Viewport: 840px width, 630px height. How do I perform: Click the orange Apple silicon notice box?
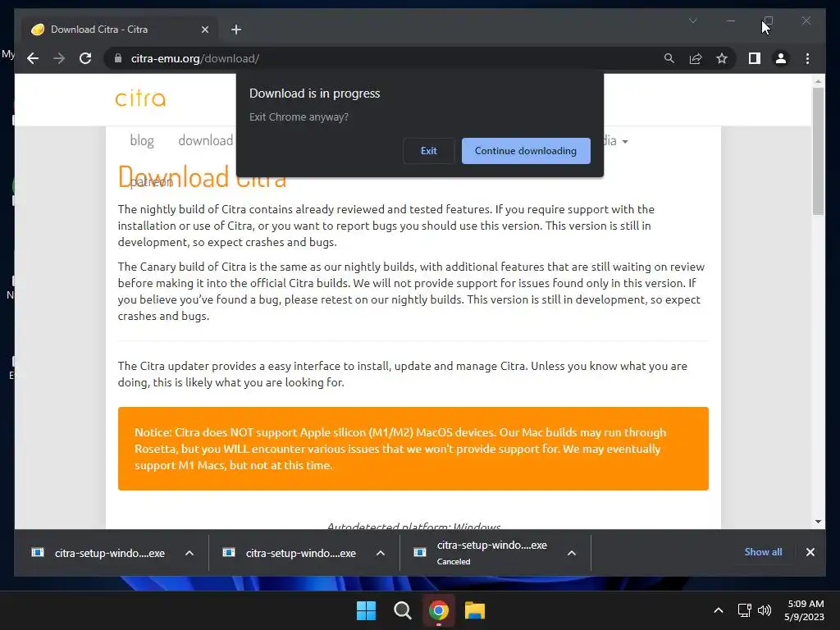click(x=413, y=449)
